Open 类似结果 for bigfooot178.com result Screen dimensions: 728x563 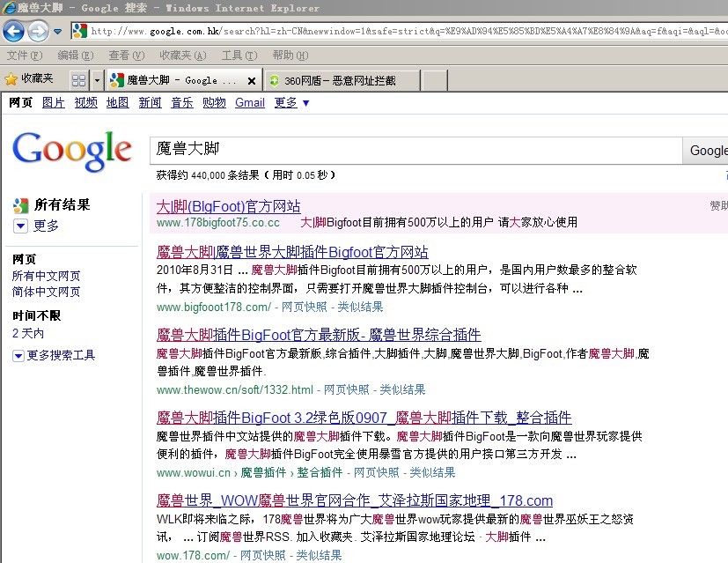(x=360, y=307)
